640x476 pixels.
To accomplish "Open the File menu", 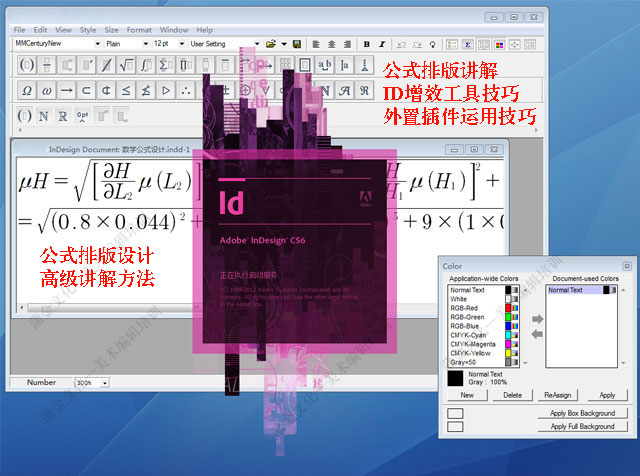I will 19,30.
